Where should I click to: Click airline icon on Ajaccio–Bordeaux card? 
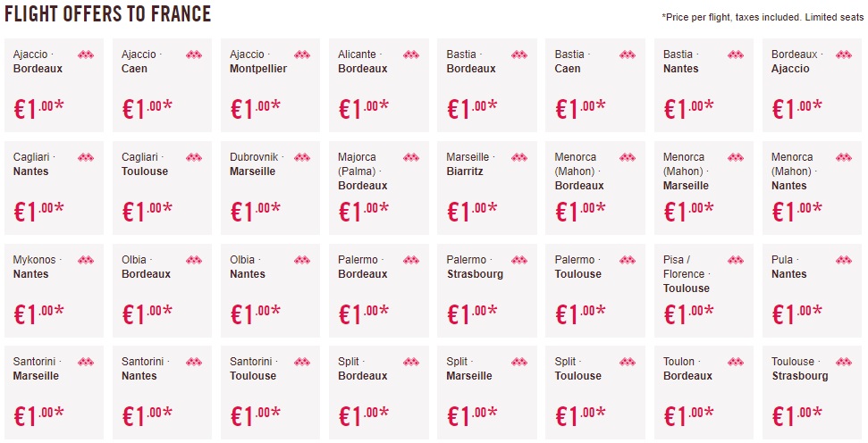[85, 55]
